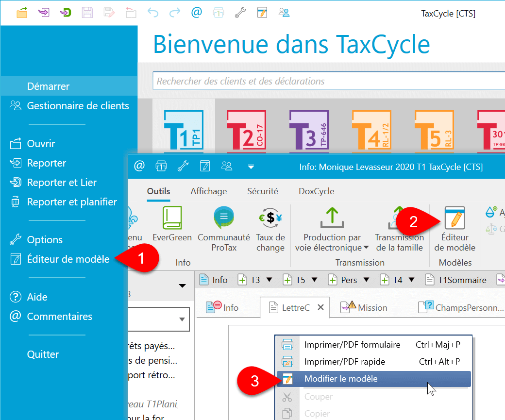Click Reporter et planifier in the sidebar
Image resolution: width=505 pixels, height=420 pixels.
pos(65,202)
